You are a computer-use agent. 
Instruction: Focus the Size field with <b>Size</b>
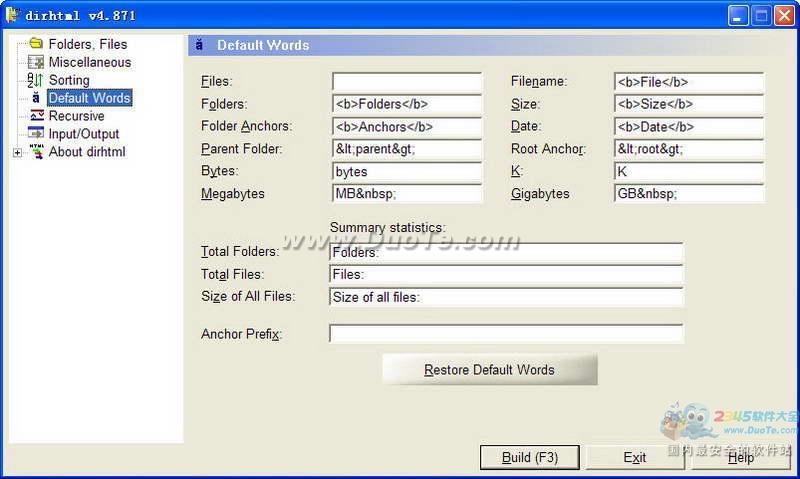coord(689,104)
